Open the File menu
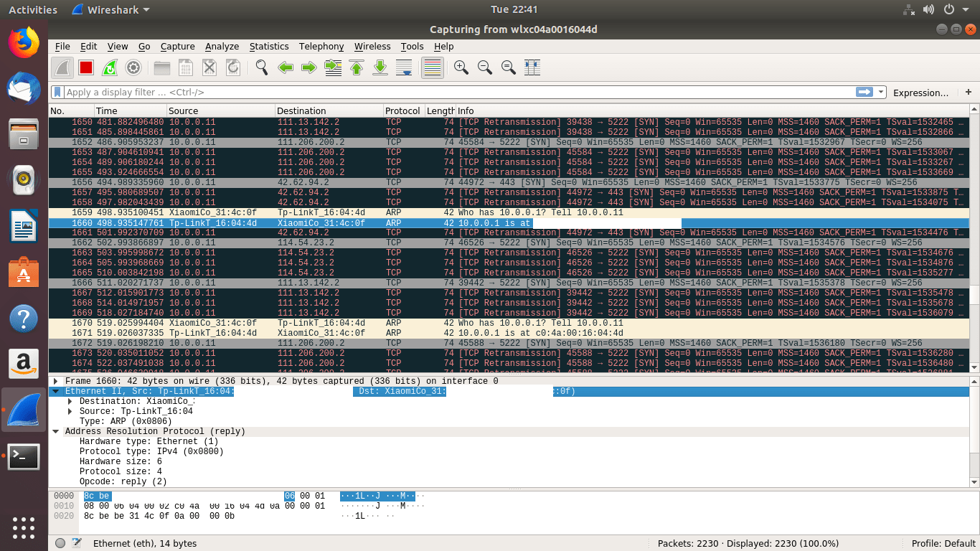Screen dimensions: 980x551 tap(62, 46)
